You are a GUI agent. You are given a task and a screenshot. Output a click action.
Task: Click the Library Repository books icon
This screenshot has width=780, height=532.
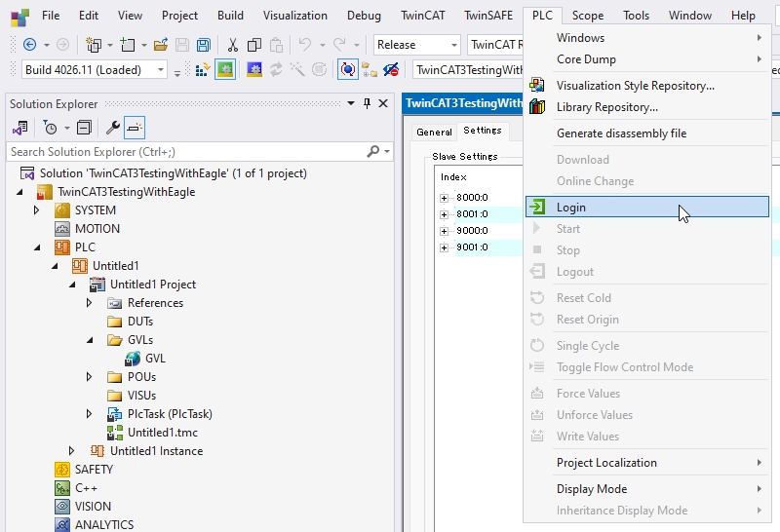(x=537, y=107)
